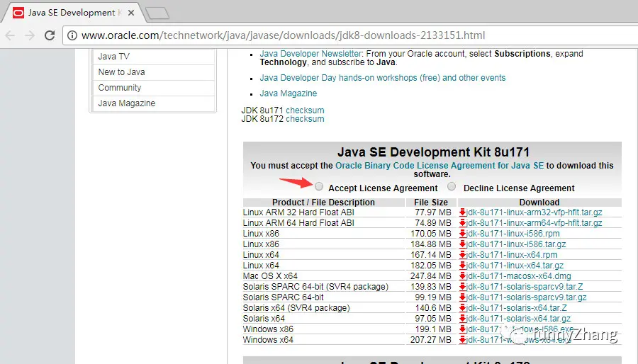This screenshot has width=638, height=364.
Task: Click the 247.84 MB file size
Action: tap(430, 276)
